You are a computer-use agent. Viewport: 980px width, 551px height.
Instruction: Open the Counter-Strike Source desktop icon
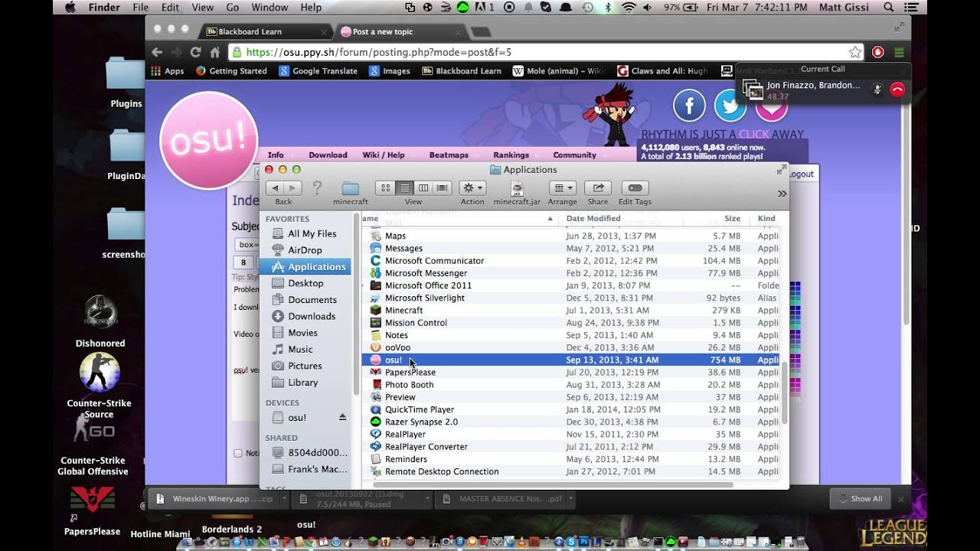100,373
